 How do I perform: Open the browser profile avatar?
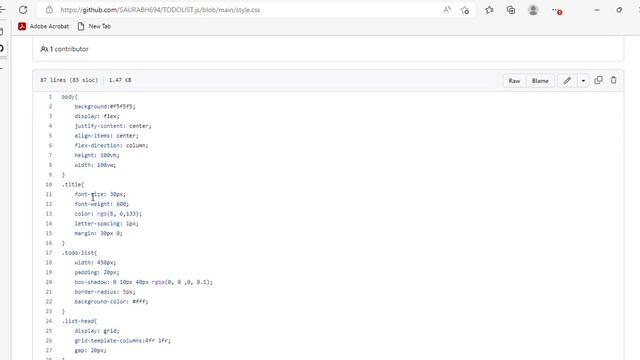tap(533, 10)
